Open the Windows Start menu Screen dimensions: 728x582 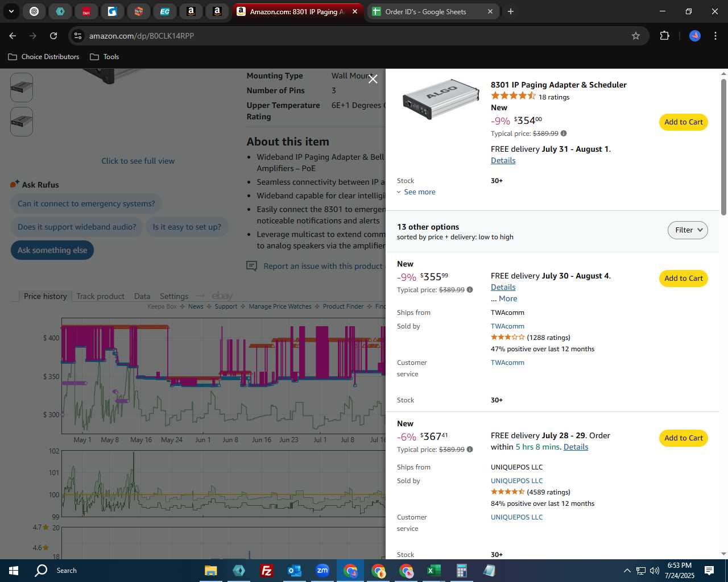(x=14, y=571)
